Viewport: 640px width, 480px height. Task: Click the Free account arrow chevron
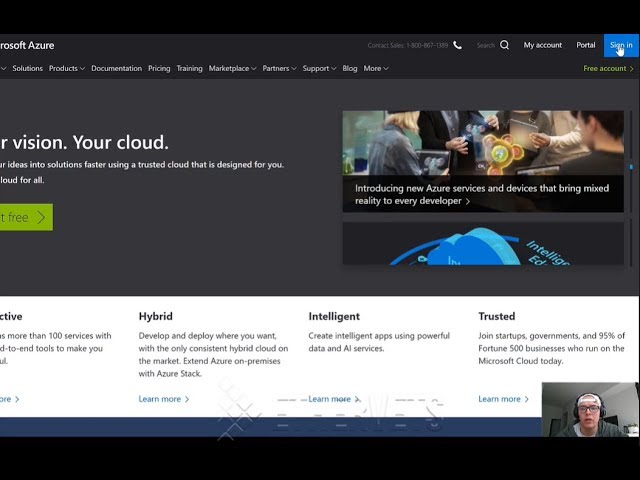[x=631, y=69]
